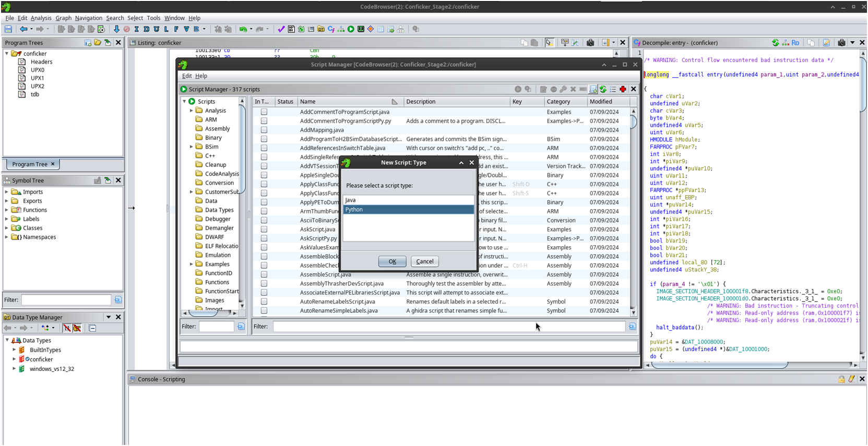Viewport: 868px width, 446px height.
Task: Save the program with the floppy disk icon
Action: pos(8,29)
